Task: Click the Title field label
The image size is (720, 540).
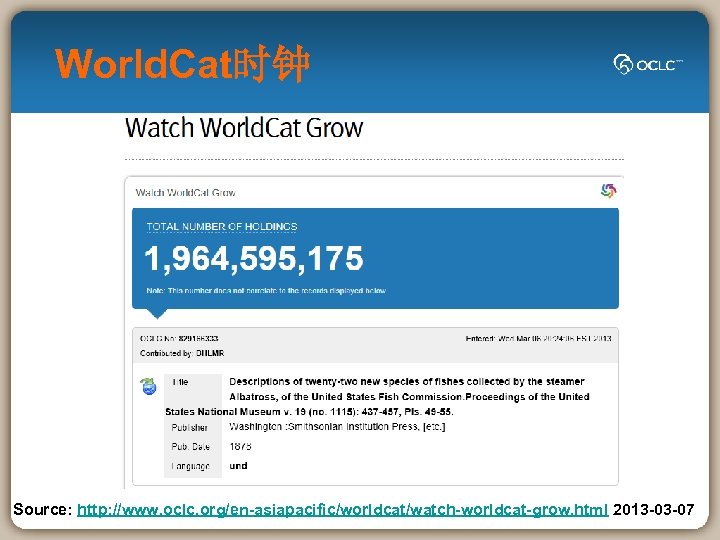Action: point(180,382)
